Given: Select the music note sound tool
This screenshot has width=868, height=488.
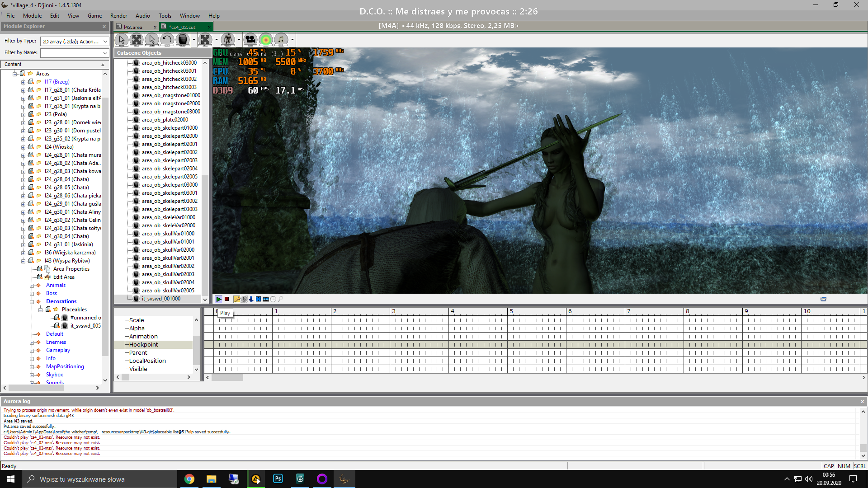Looking at the screenshot, I should click(281, 40).
